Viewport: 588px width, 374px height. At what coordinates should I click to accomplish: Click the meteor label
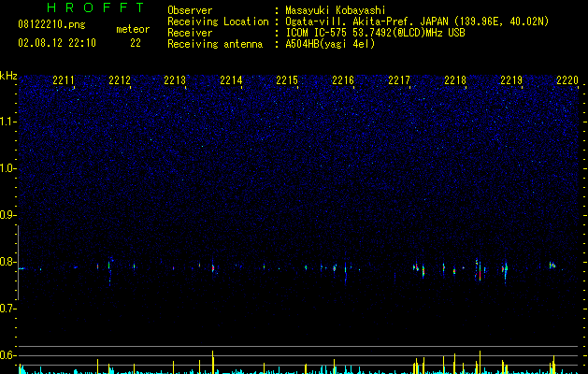coord(133,29)
